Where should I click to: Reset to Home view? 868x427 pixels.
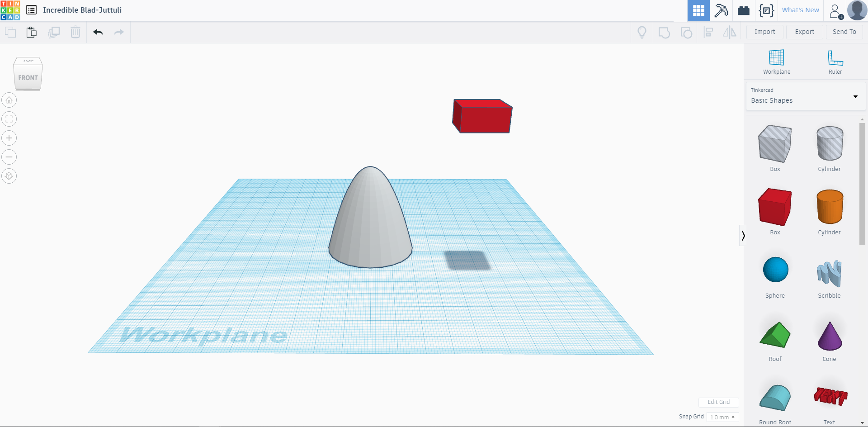pos(9,100)
